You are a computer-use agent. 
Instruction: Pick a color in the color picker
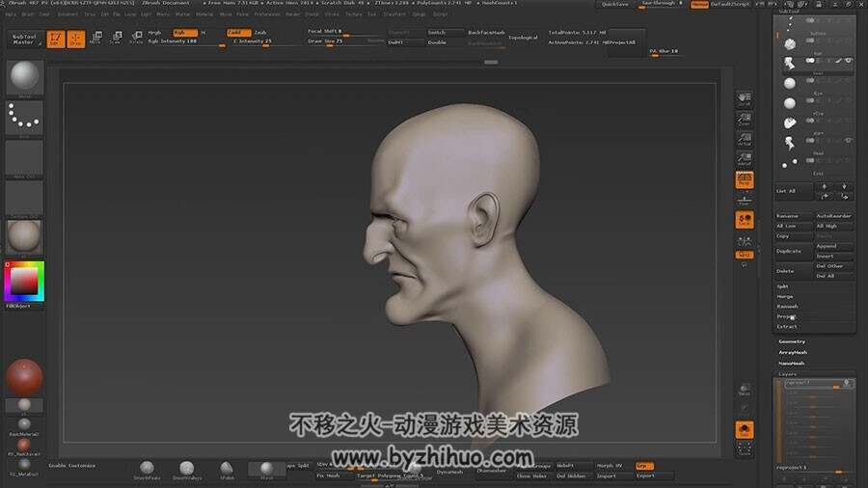(x=24, y=282)
